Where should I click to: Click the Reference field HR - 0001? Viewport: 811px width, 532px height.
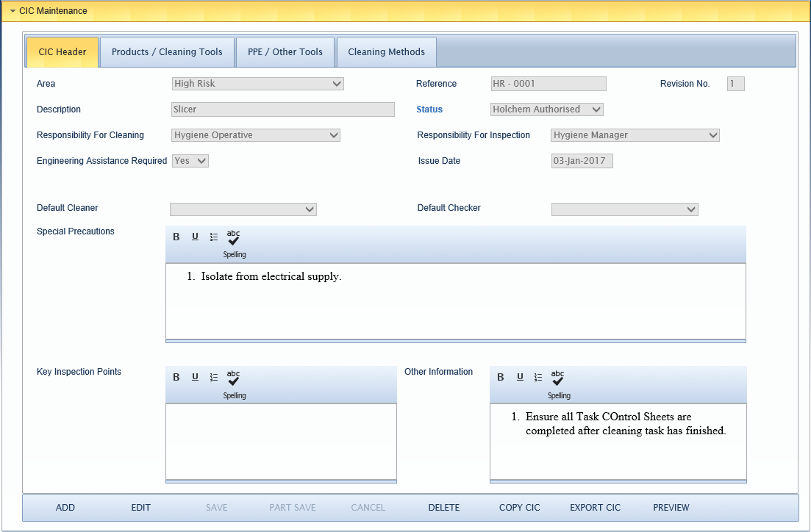tap(549, 84)
